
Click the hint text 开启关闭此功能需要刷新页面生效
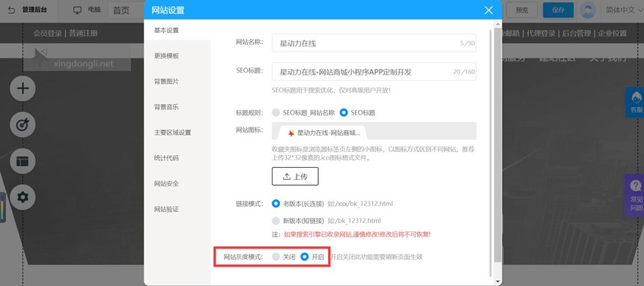point(377,257)
